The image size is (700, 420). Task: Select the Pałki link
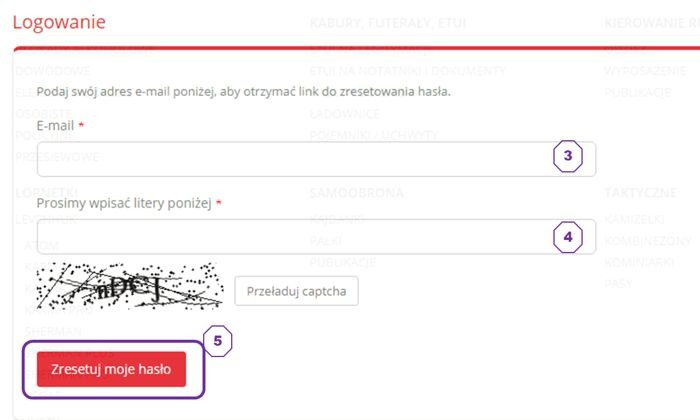tap(328, 241)
